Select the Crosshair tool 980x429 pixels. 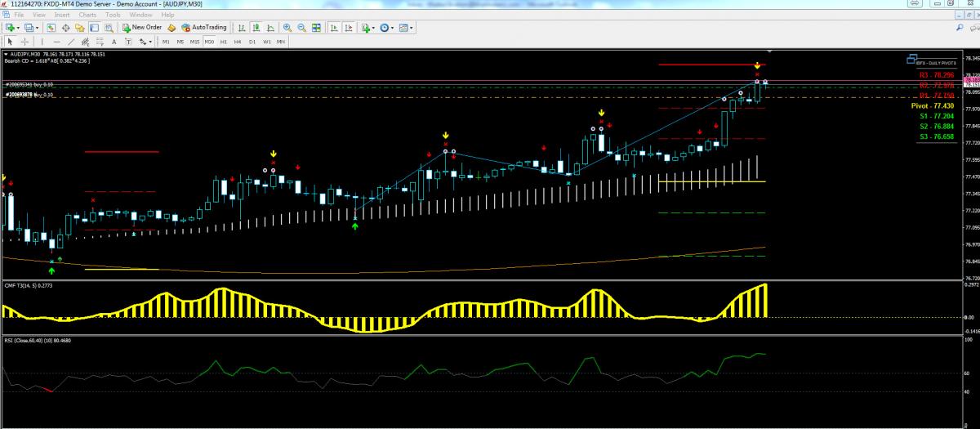25,41
